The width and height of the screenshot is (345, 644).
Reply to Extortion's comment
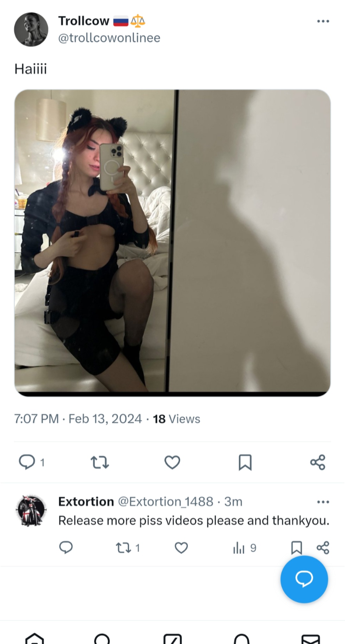(x=66, y=548)
